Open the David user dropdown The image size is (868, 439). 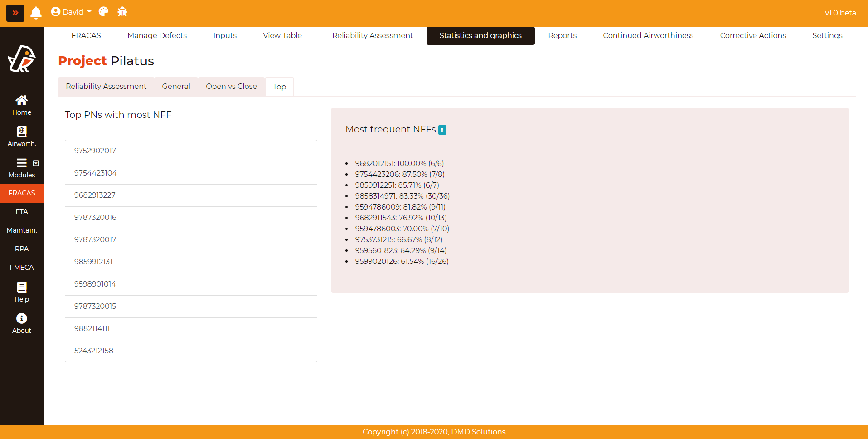tap(71, 12)
